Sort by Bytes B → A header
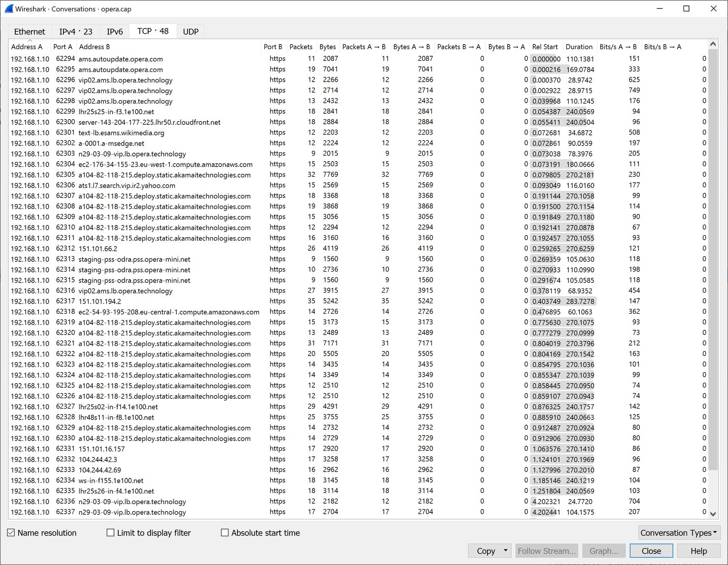The height and width of the screenshot is (565, 728). (x=507, y=47)
